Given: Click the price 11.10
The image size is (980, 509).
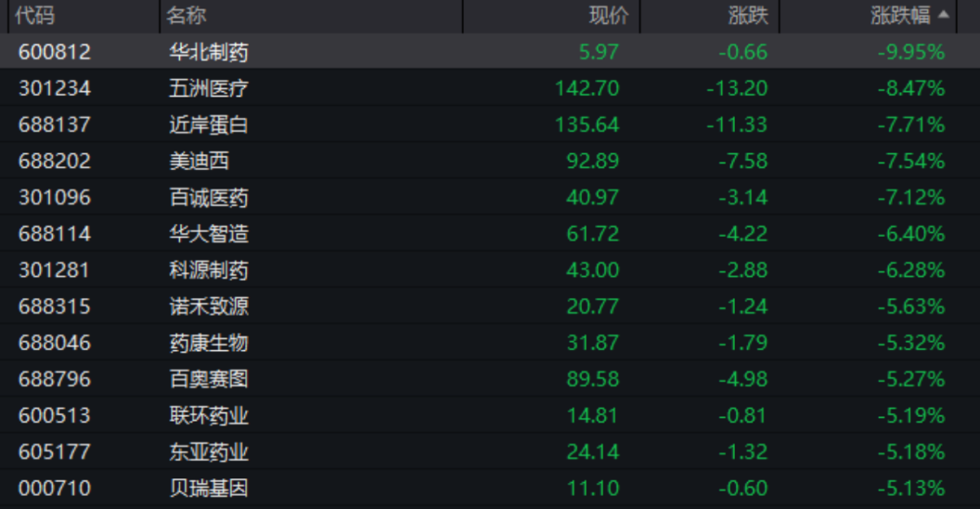Looking at the screenshot, I should (592, 487).
